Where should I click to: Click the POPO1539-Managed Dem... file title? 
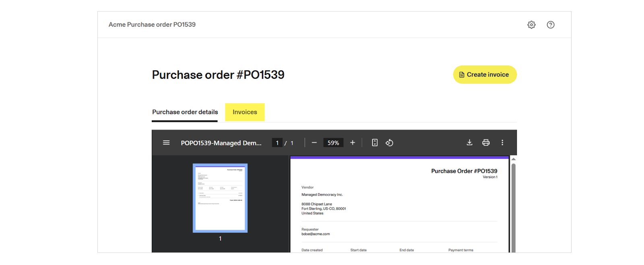(221, 143)
